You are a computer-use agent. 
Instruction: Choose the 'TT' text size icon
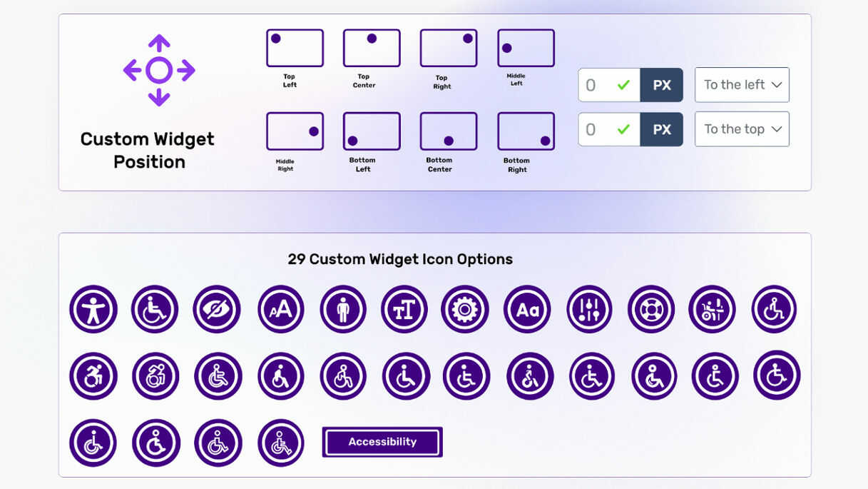404,309
